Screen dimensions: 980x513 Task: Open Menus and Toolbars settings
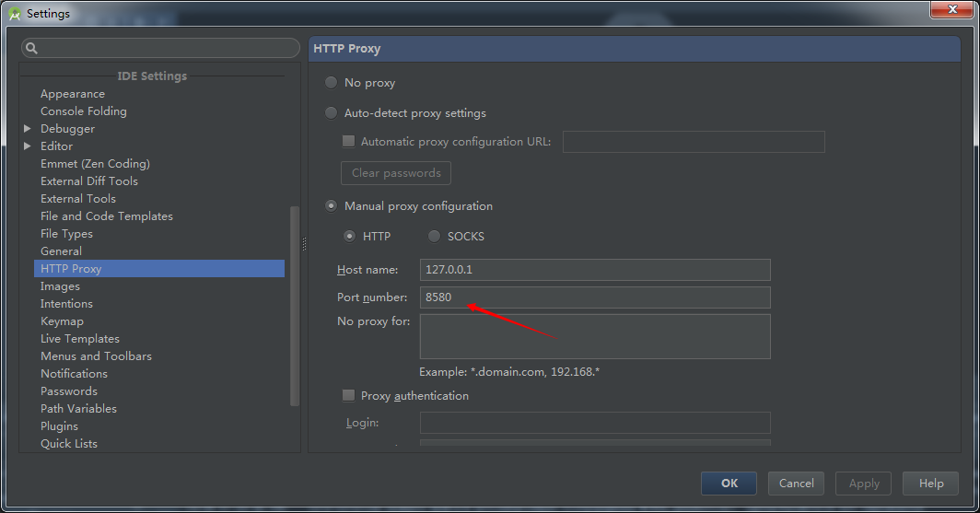point(96,356)
